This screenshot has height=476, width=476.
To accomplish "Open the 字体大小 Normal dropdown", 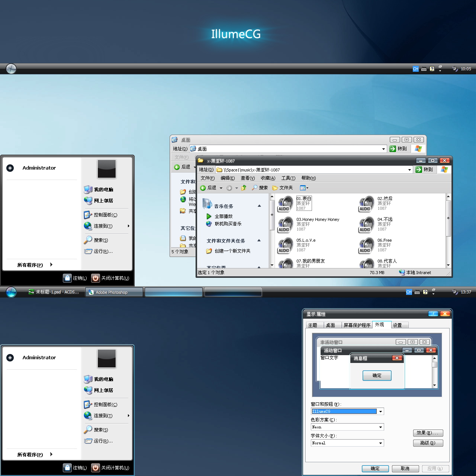I will point(380,443).
